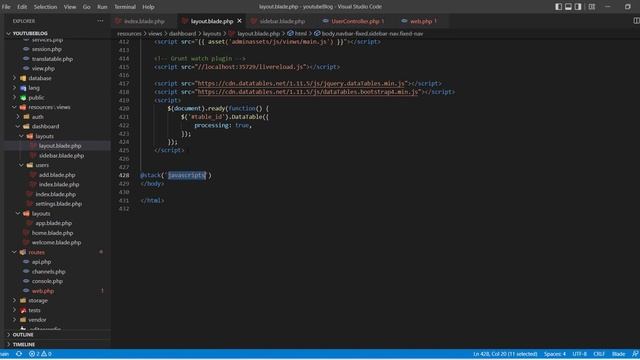The height and width of the screenshot is (360, 640).
Task: Expand the database folder
Action: tap(40, 78)
